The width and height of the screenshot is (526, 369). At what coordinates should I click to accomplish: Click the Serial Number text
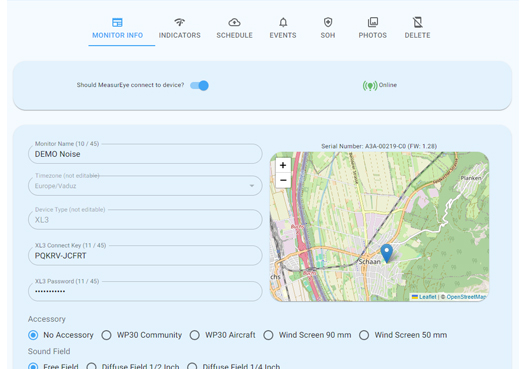pos(379,146)
